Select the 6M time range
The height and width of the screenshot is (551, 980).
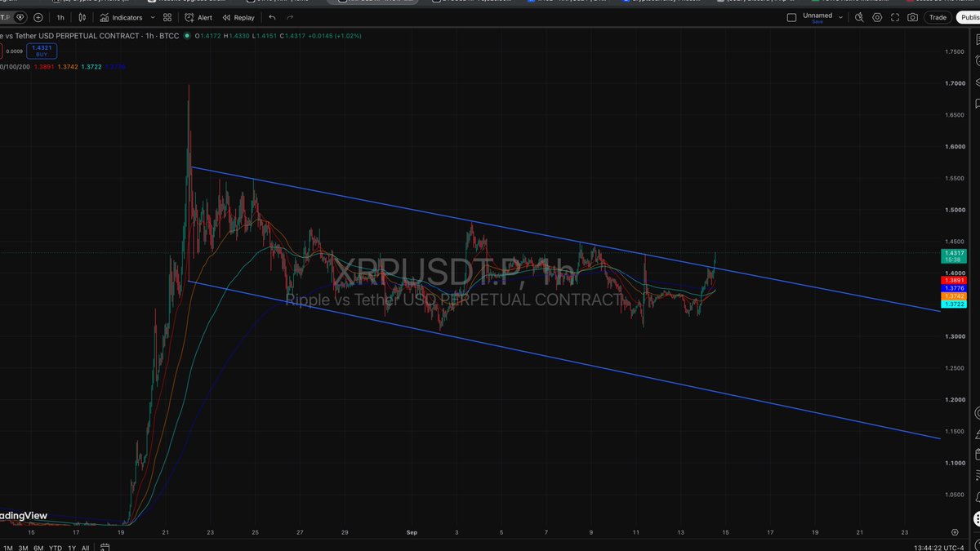pyautogui.click(x=38, y=547)
